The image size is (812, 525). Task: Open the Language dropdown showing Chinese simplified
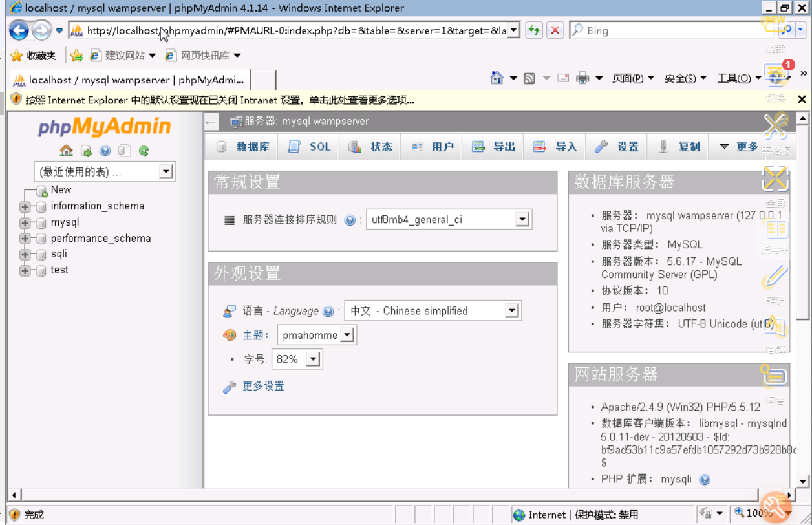click(433, 311)
